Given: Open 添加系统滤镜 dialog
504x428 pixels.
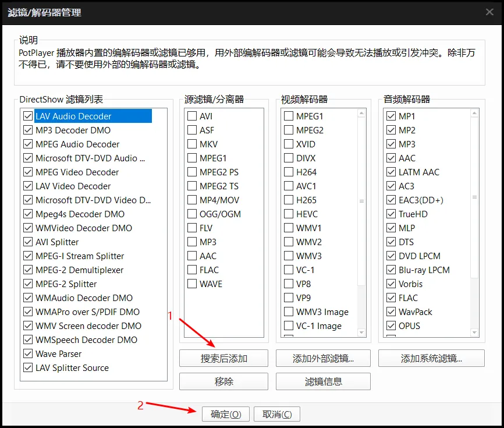Looking at the screenshot, I should [431, 358].
